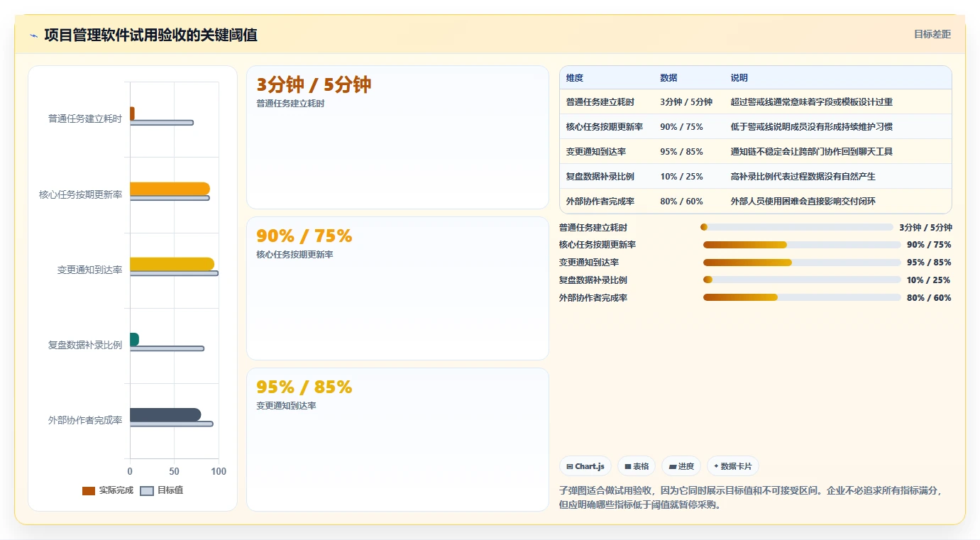Select the 核心任务按期更新率 progress bar
This screenshot has width=980, height=540.
[802, 245]
